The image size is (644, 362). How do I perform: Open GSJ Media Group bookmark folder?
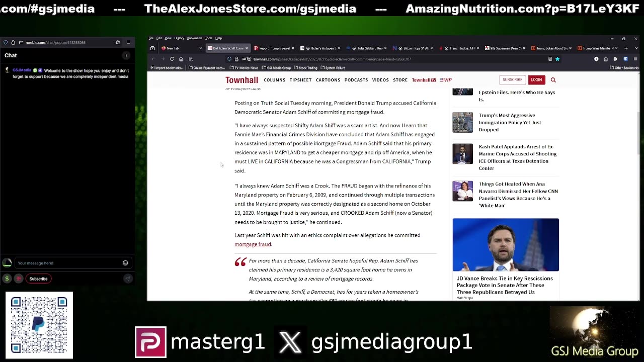click(276, 68)
